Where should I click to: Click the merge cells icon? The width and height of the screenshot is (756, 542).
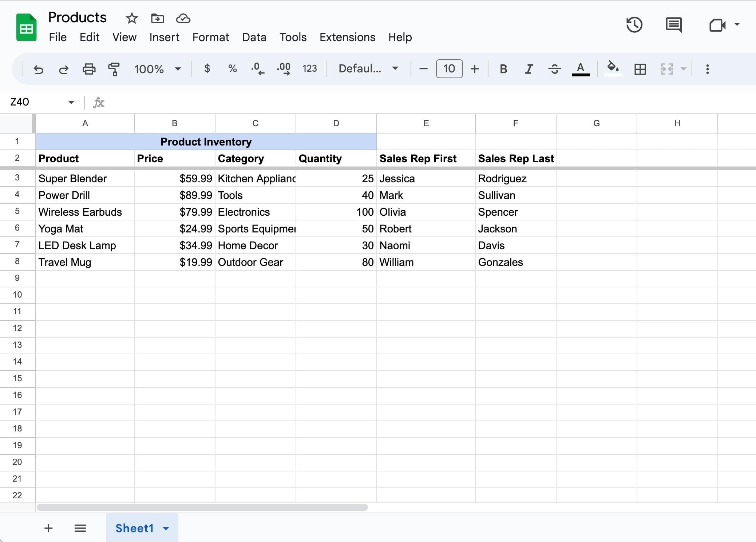[667, 69]
